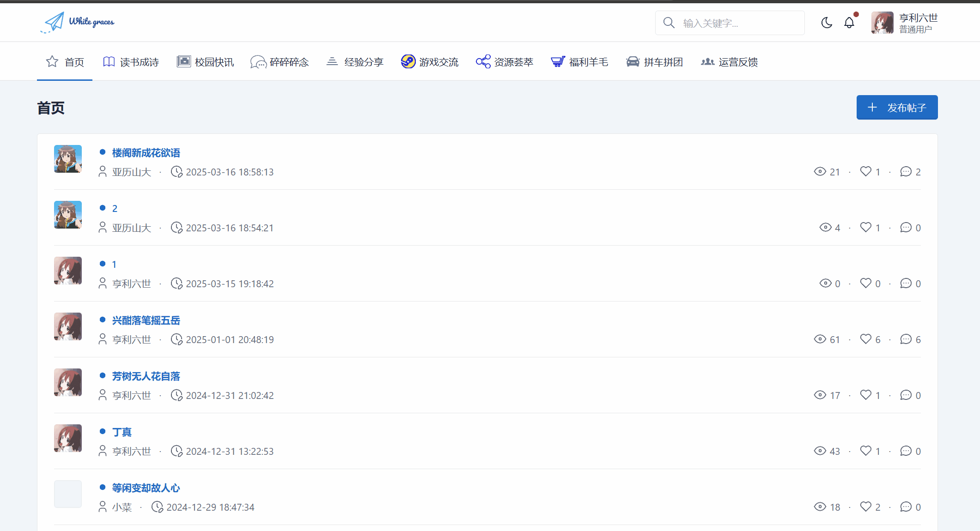Viewport: 980px width, 531px height.
Task: Like the 芳树无人花自落 post heart
Action: click(x=865, y=395)
